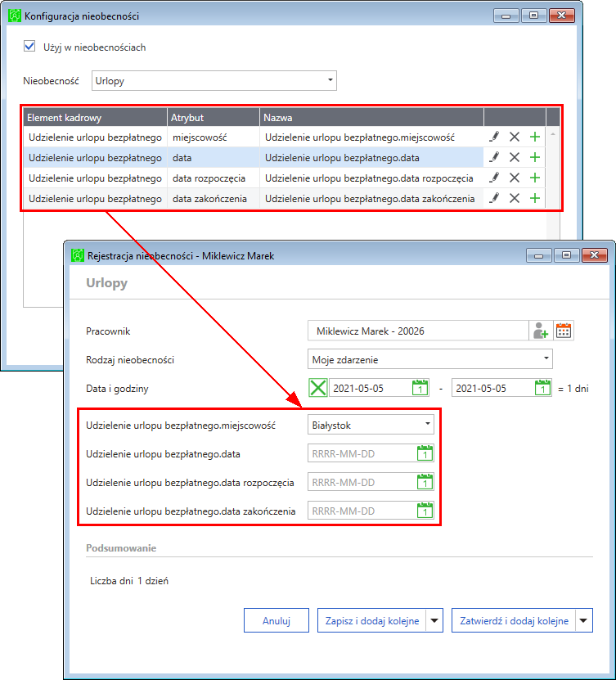This screenshot has height=680, width=616.
Task: Delete the data row with its X icon
Action: 515,157
